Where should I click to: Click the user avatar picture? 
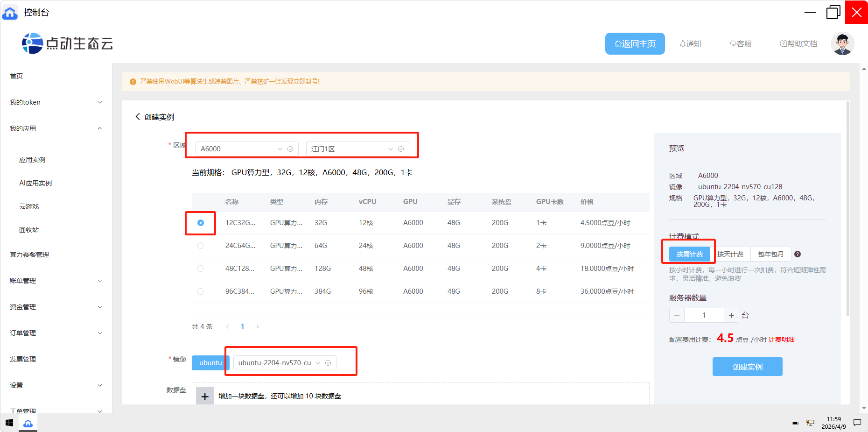point(842,44)
